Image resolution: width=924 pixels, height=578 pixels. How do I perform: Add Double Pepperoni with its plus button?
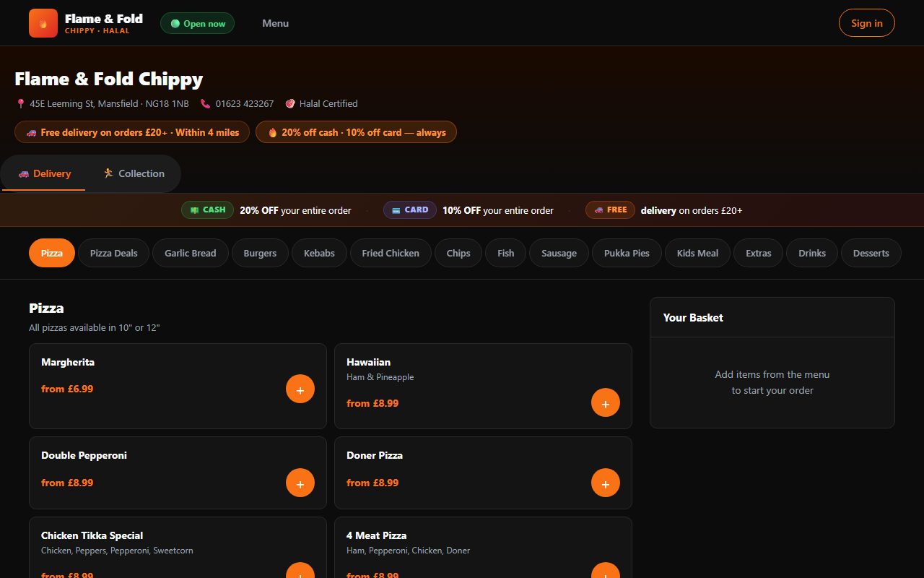[300, 483]
